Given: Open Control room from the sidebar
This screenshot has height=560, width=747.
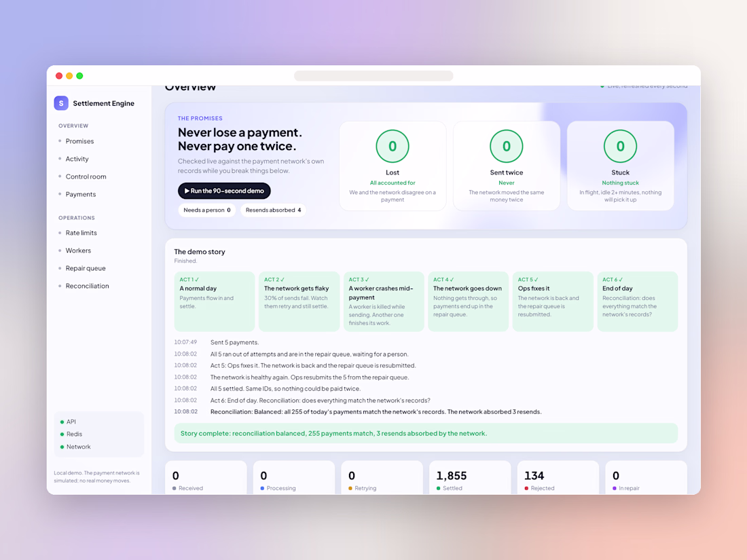Looking at the screenshot, I should click(86, 176).
